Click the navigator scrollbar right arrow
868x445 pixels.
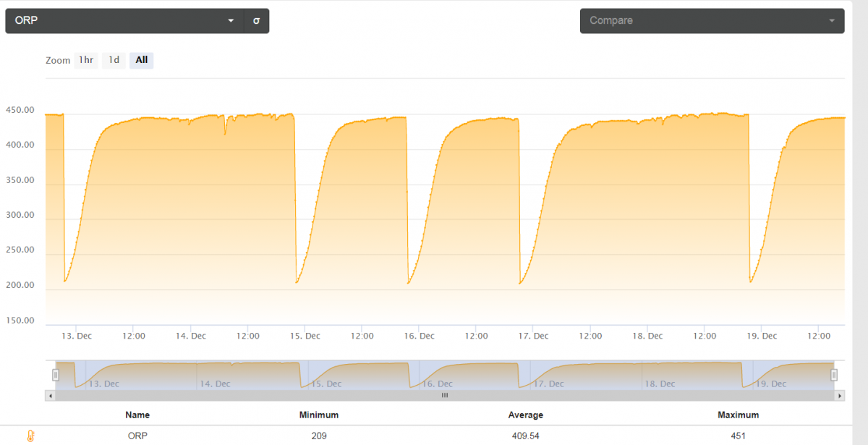coord(840,396)
